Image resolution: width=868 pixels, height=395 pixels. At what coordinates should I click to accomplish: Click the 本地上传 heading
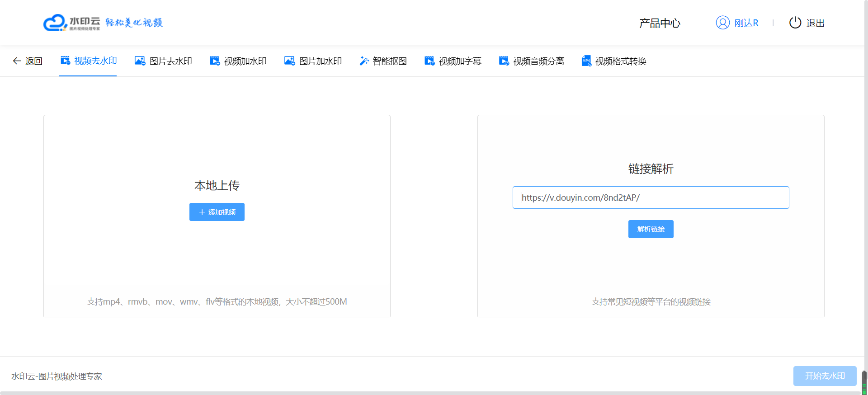coord(217,185)
